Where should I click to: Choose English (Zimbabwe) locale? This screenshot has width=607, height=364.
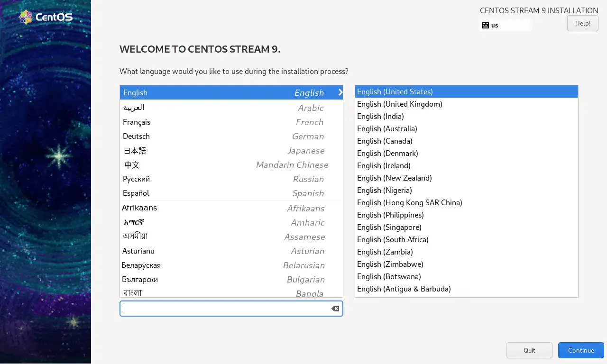coord(467,264)
